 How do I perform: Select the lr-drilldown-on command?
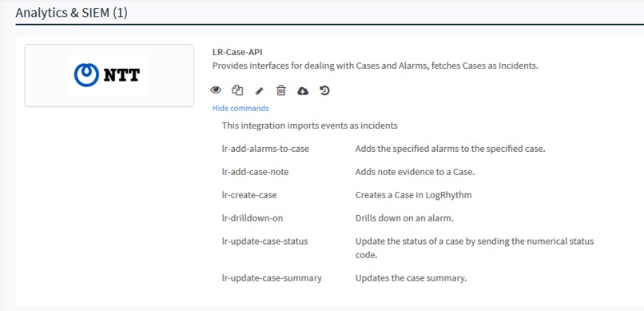252,218
